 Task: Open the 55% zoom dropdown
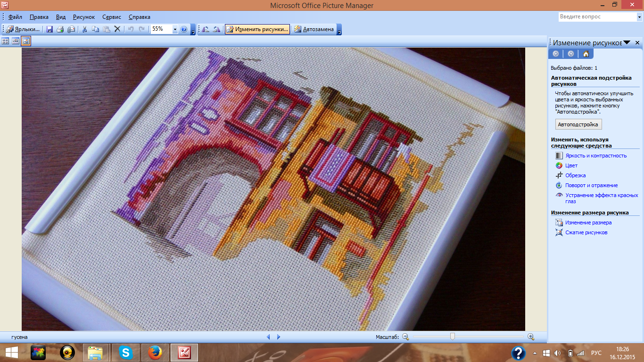click(x=175, y=29)
